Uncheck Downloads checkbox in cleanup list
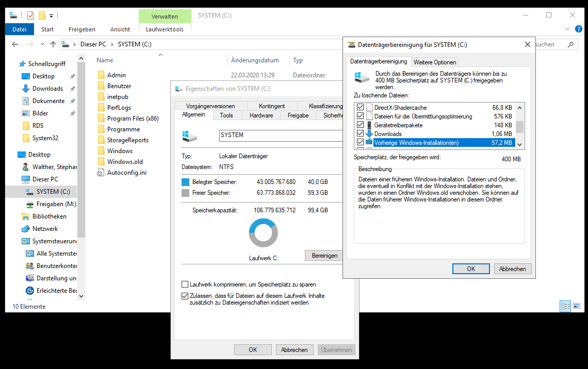588x369 pixels. click(361, 133)
